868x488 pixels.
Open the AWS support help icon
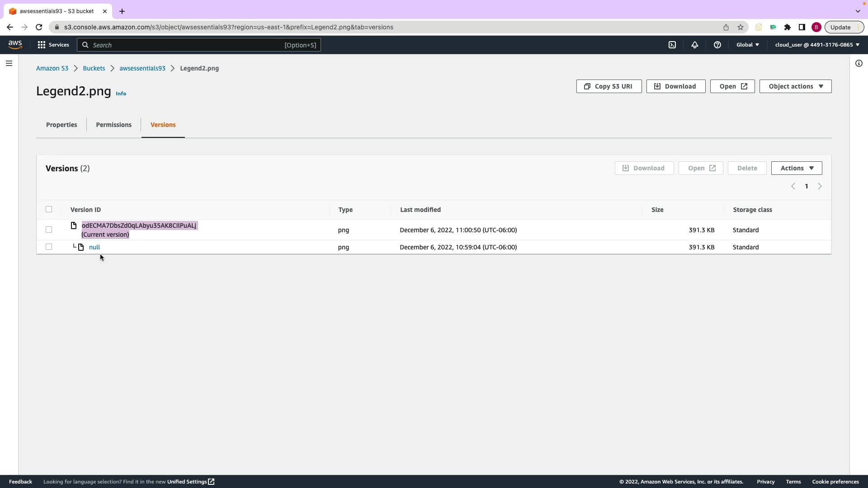click(717, 45)
